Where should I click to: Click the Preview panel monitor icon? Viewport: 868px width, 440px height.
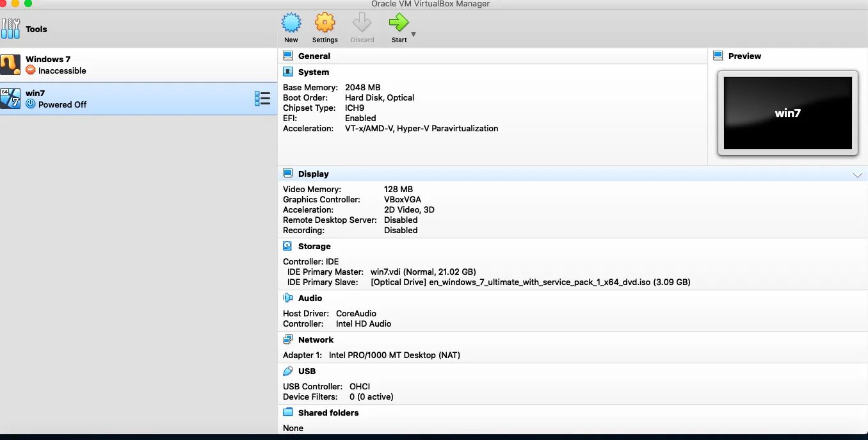point(718,56)
